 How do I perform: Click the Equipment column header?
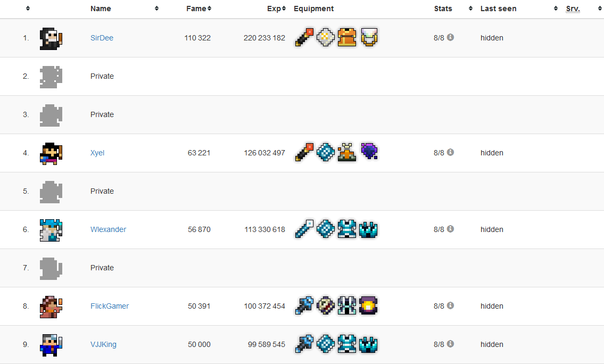pyautogui.click(x=313, y=9)
